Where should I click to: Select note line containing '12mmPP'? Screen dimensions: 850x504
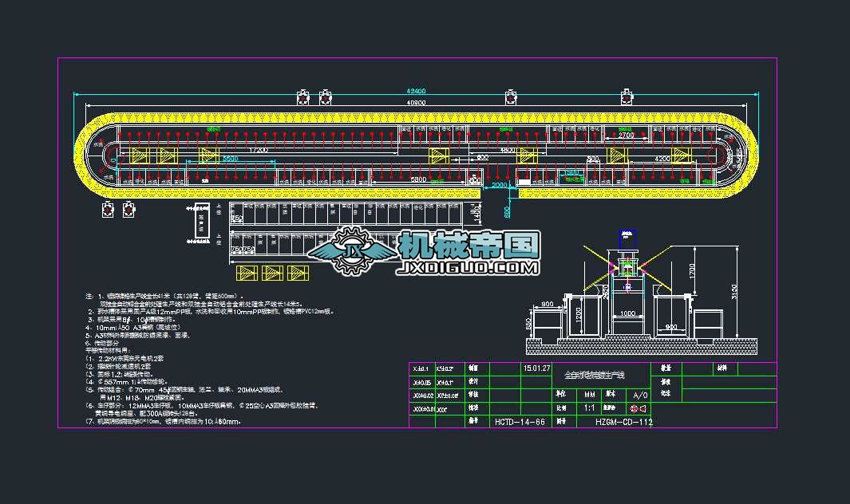212,312
